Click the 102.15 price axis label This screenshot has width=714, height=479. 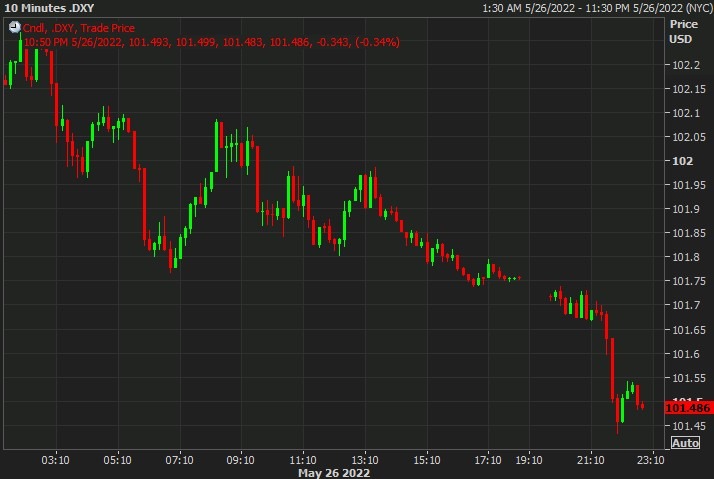689,89
